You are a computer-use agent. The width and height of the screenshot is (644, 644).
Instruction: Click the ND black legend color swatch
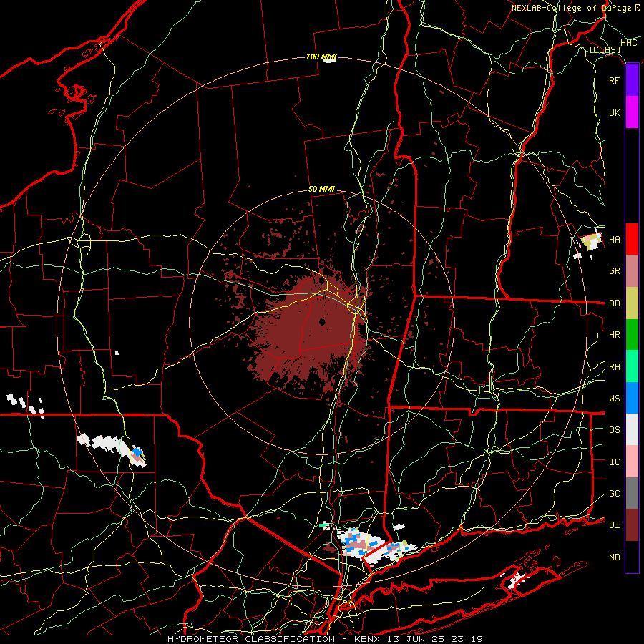(x=632, y=557)
